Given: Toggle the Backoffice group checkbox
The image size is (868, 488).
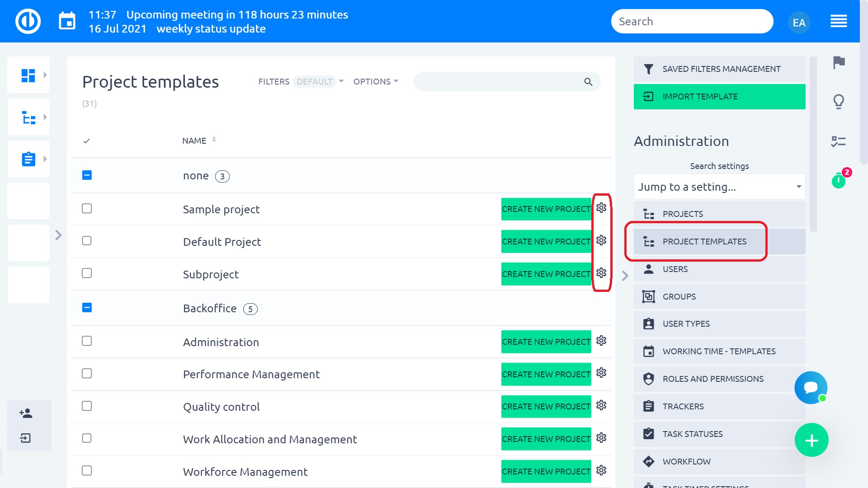Looking at the screenshot, I should pyautogui.click(x=87, y=308).
